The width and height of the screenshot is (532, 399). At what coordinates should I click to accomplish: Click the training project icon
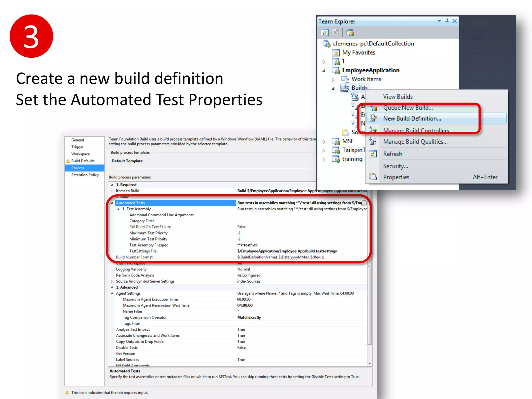[336, 159]
